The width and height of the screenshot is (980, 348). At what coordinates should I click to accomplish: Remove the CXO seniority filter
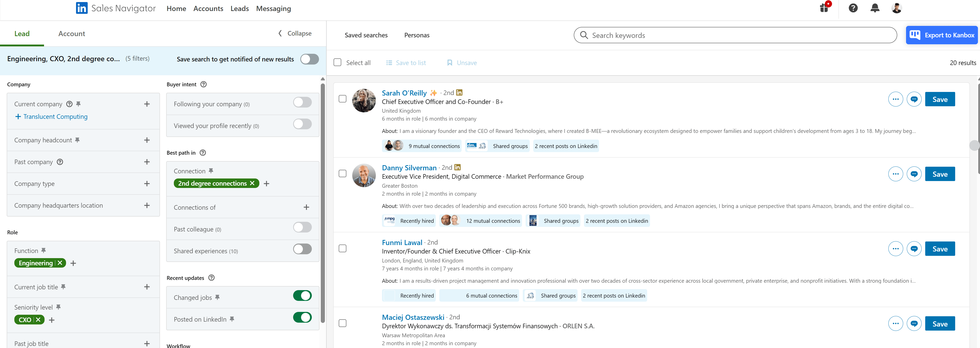coord(38,320)
